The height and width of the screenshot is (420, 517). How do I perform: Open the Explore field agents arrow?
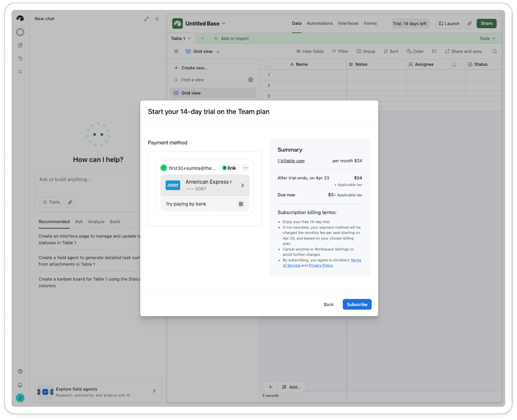click(154, 392)
